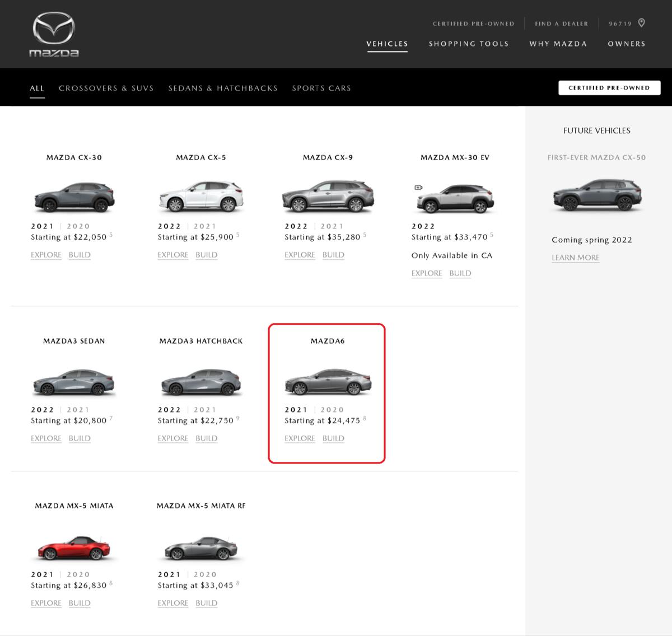
Task: Click the location pin icon beside 96719
Action: click(642, 23)
